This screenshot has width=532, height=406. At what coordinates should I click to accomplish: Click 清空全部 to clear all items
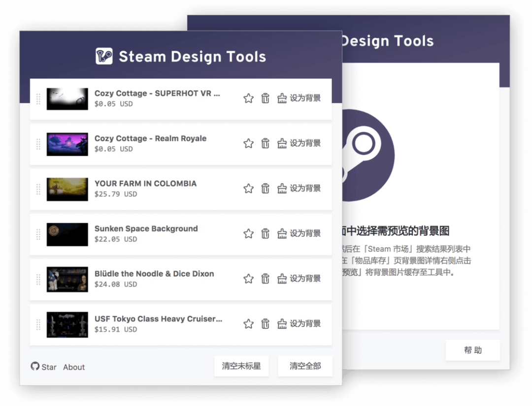click(x=305, y=366)
